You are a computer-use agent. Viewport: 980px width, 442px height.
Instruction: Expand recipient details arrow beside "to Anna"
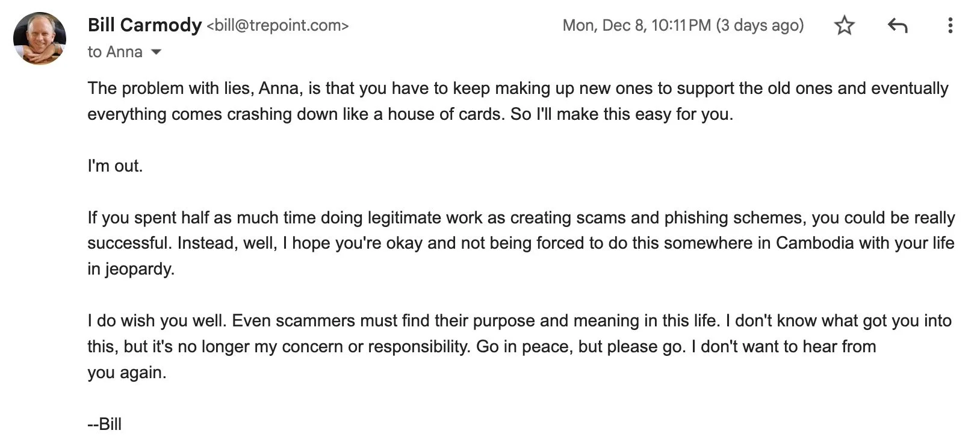(156, 52)
